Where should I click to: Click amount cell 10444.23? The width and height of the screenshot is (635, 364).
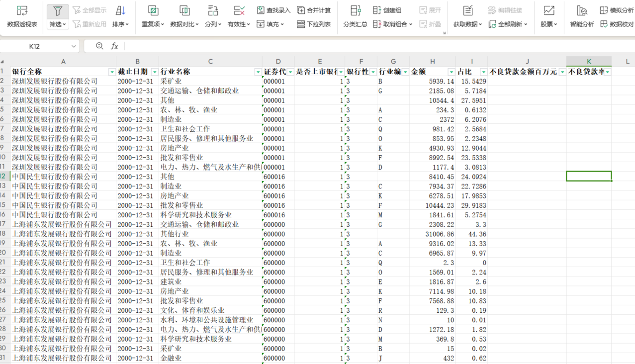[432, 205]
